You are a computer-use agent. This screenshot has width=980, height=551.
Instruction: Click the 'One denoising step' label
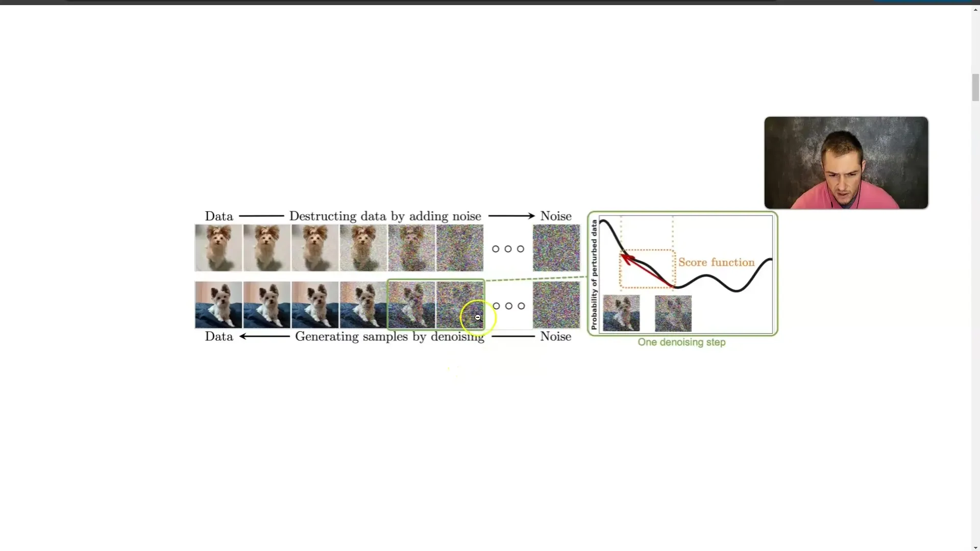point(682,342)
